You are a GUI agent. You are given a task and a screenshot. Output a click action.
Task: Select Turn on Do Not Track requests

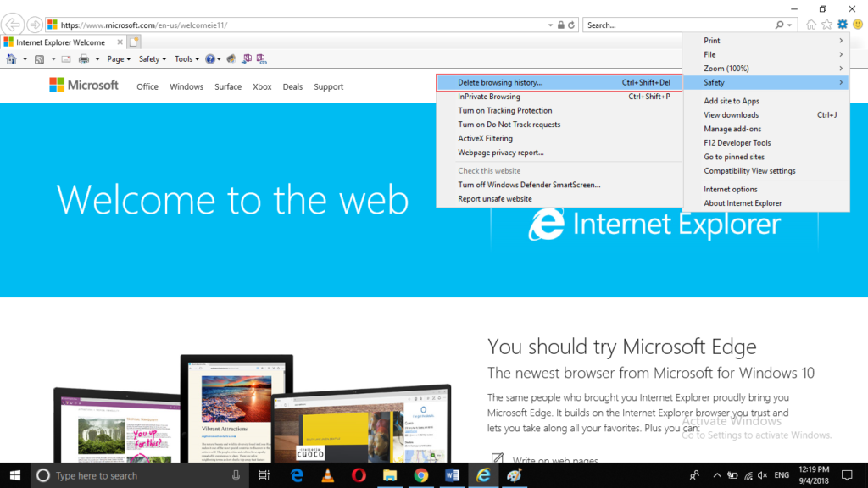(559, 125)
